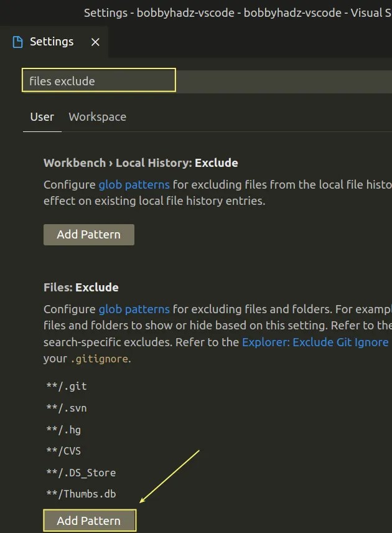Click the Files: Exclude setting title
This screenshot has height=533, width=392.
point(81,287)
